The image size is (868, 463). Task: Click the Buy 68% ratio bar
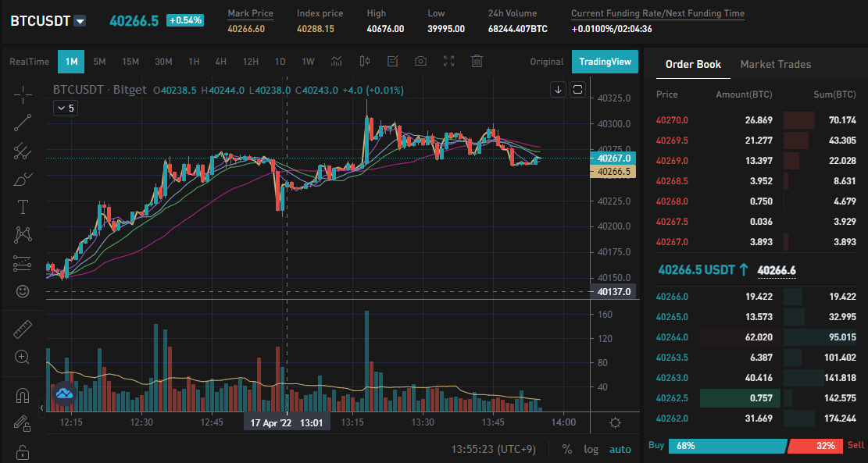pos(727,445)
